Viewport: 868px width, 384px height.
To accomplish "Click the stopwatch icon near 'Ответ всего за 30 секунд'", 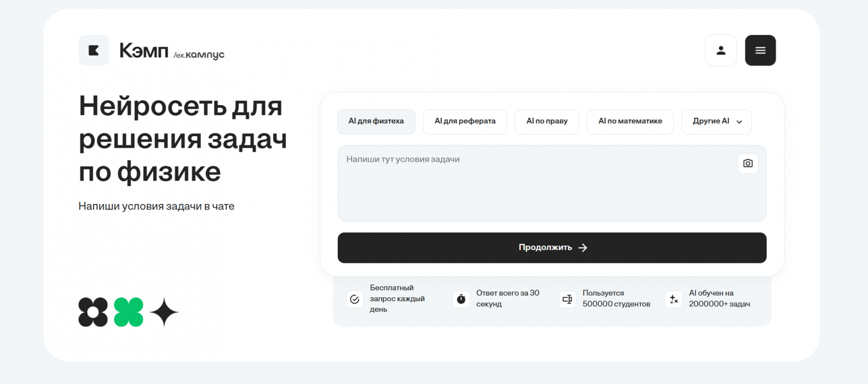I will coord(461,299).
